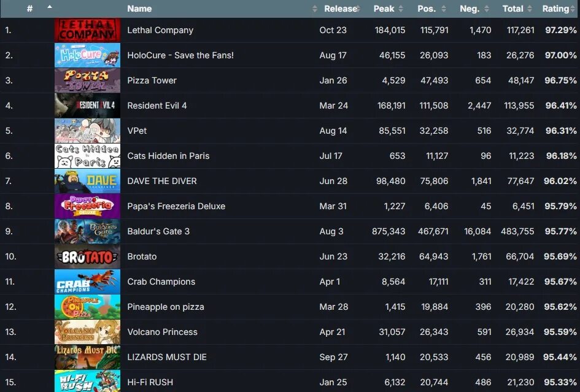Open the Volcano Princess thumbnail
Image resolution: width=580 pixels, height=392 pixels.
tap(87, 332)
